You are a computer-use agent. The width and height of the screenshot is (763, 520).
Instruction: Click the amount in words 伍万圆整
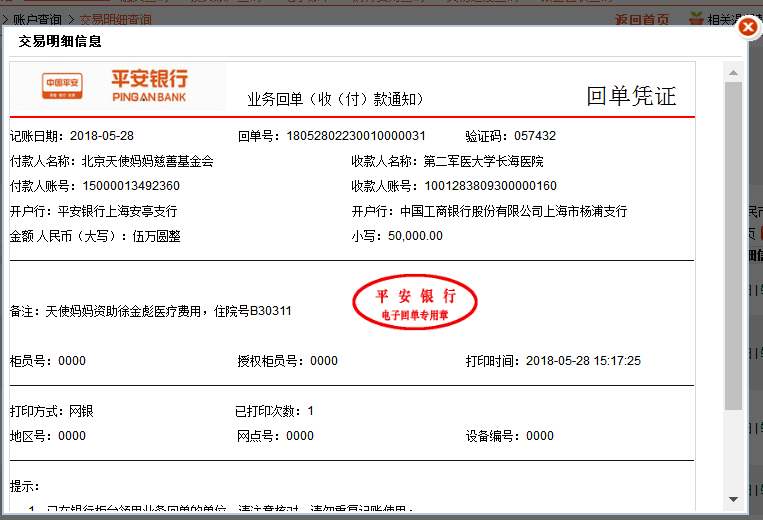coord(156,236)
